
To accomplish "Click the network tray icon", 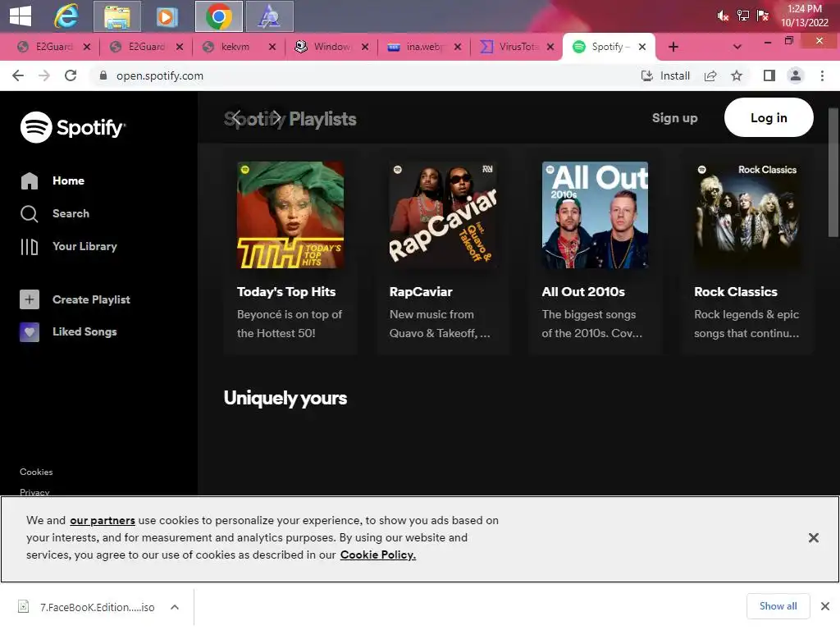I will click(742, 16).
